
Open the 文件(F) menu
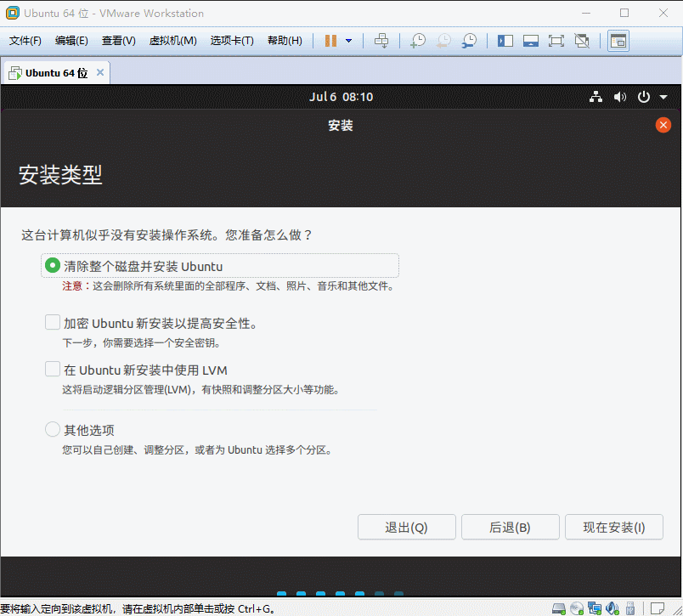[x=25, y=41]
